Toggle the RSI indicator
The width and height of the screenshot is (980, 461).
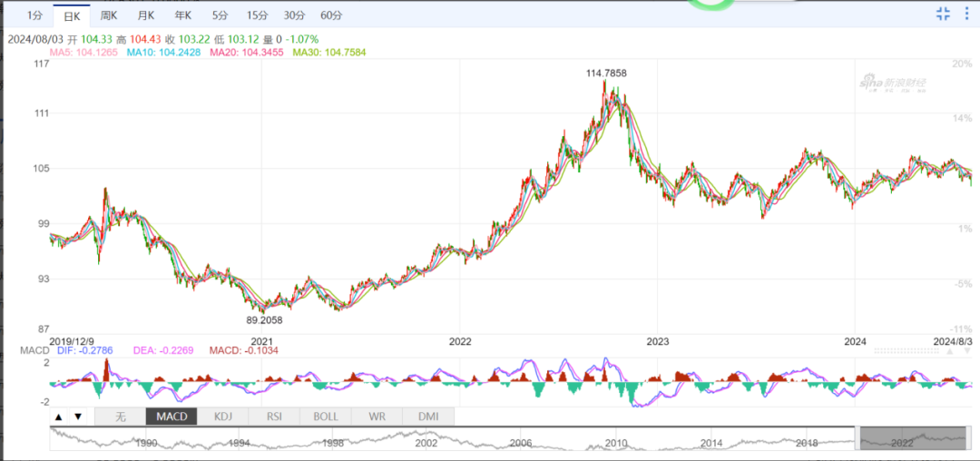pos(272,417)
